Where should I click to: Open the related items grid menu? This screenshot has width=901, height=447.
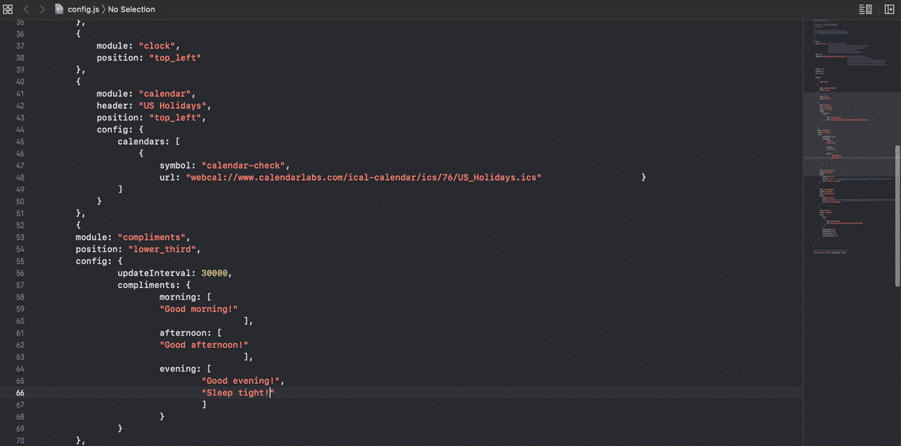pos(8,9)
